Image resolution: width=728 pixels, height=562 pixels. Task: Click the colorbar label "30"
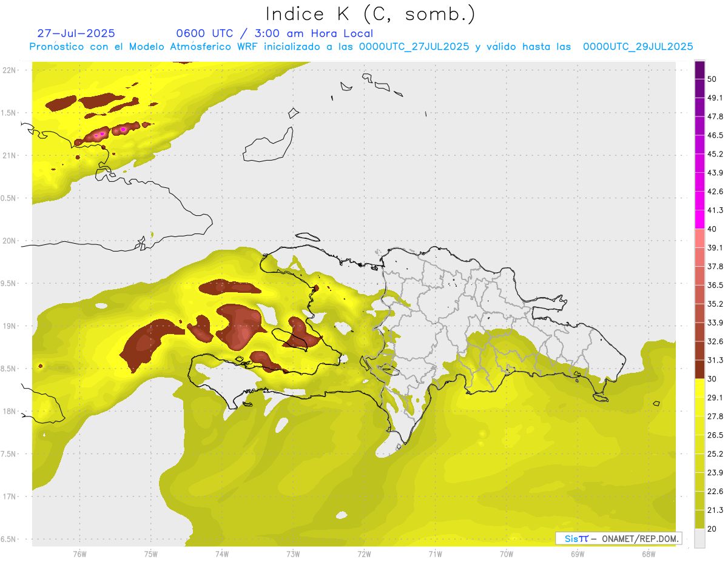712,379
